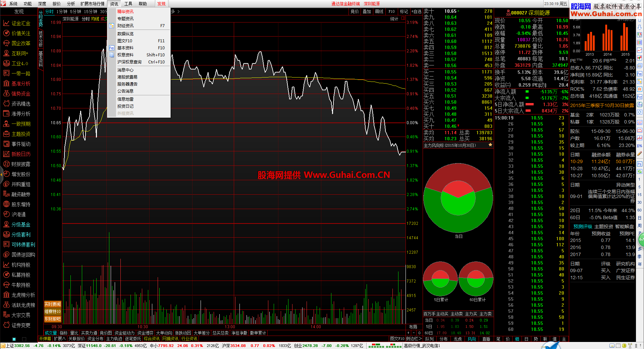Viewport: 644px width, 349px height.
Task: Click the formula f(x) icon in right toolbar
Action: point(640,104)
